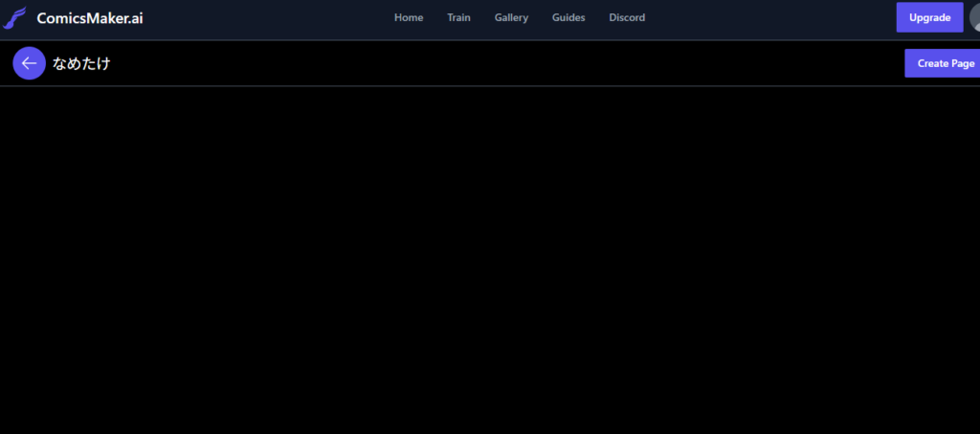Go back using the purple arrow button
Screen dimensions: 980x434
[x=29, y=63]
